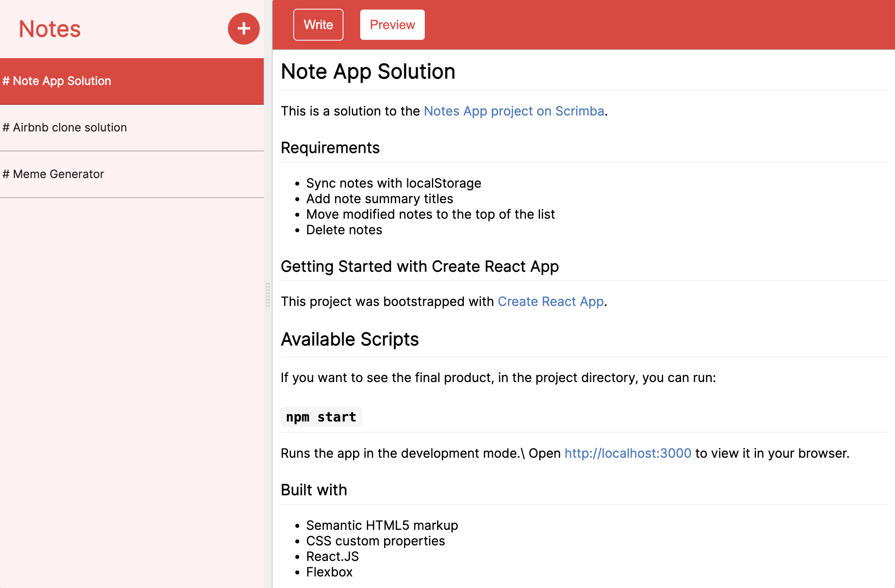Click the Requirements section heading

[x=330, y=148]
